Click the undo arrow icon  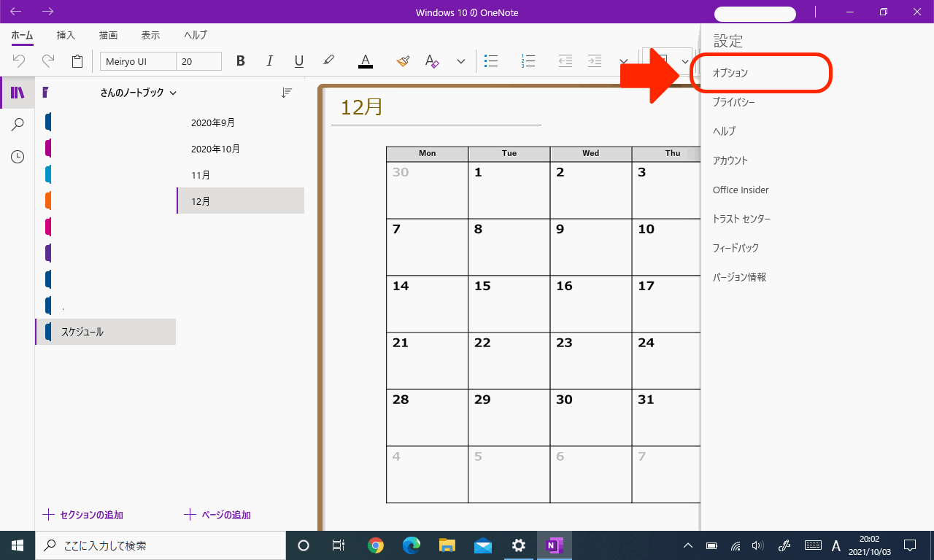click(x=20, y=61)
